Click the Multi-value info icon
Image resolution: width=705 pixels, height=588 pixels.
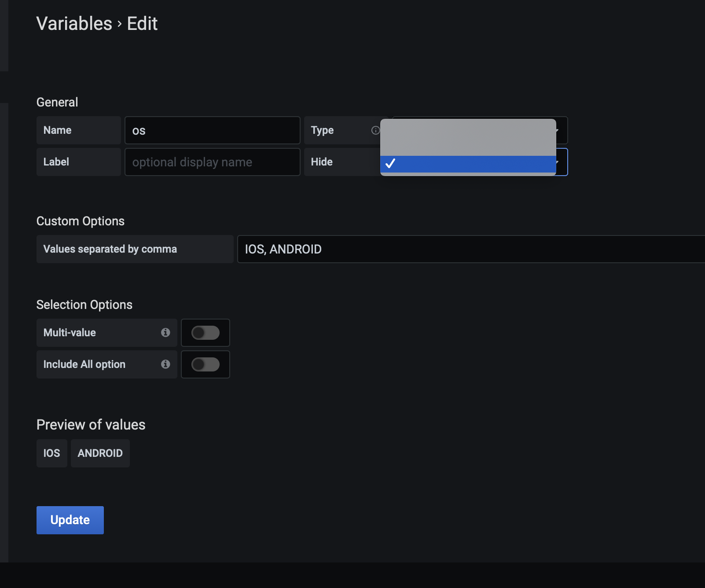click(166, 333)
